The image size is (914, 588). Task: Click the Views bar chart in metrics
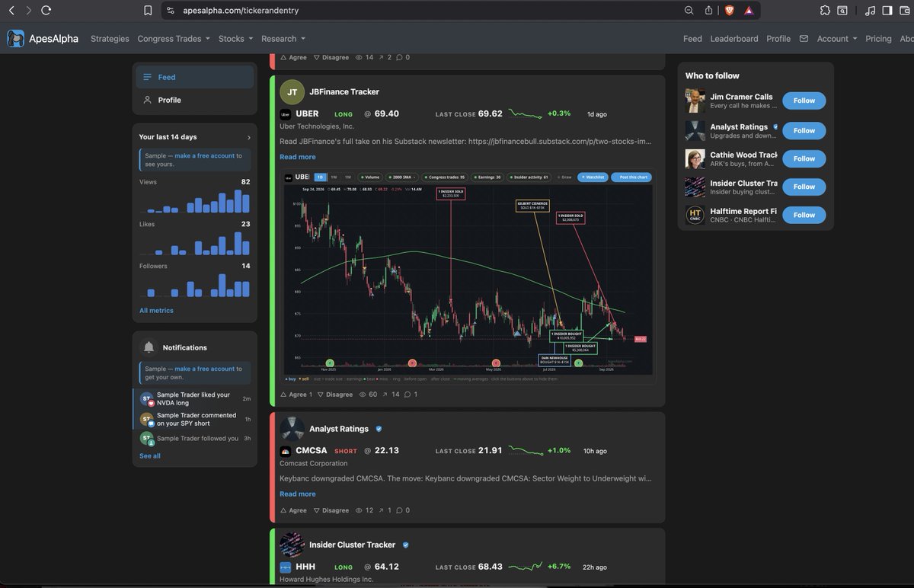click(x=195, y=201)
